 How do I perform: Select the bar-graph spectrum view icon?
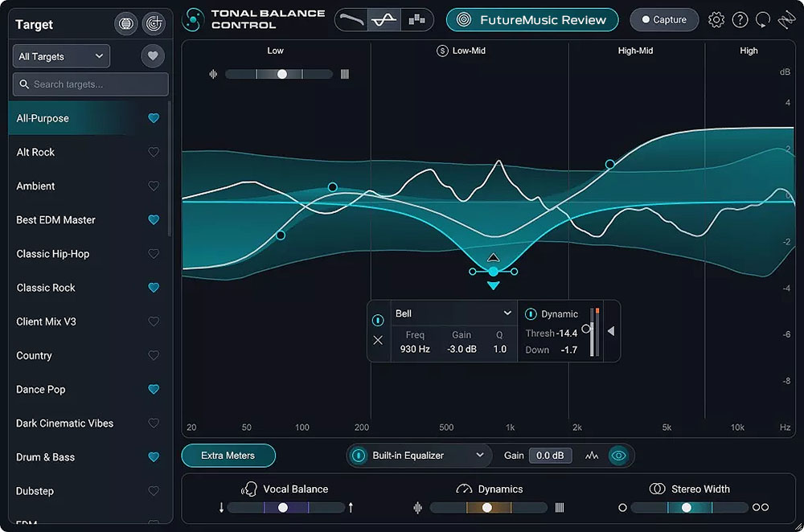416,19
